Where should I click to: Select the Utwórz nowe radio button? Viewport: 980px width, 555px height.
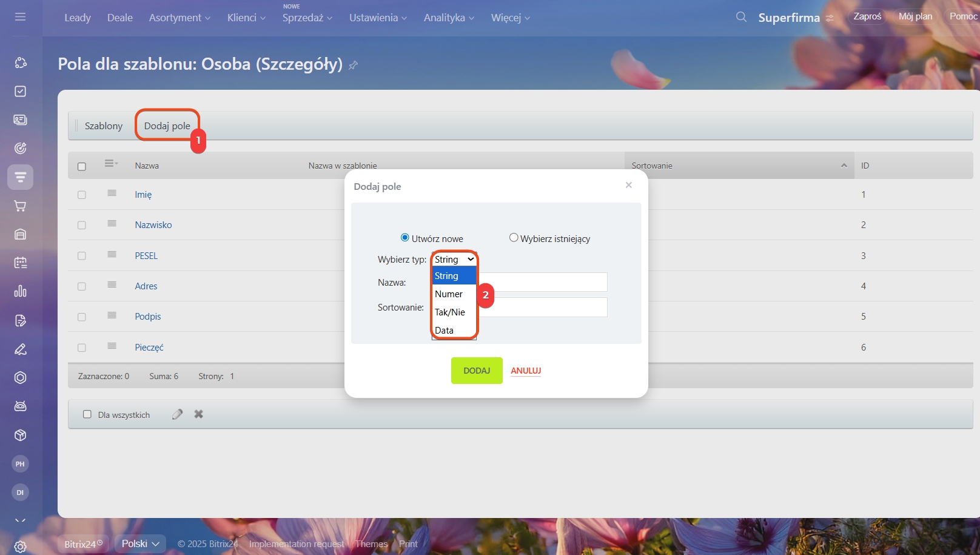coord(404,238)
